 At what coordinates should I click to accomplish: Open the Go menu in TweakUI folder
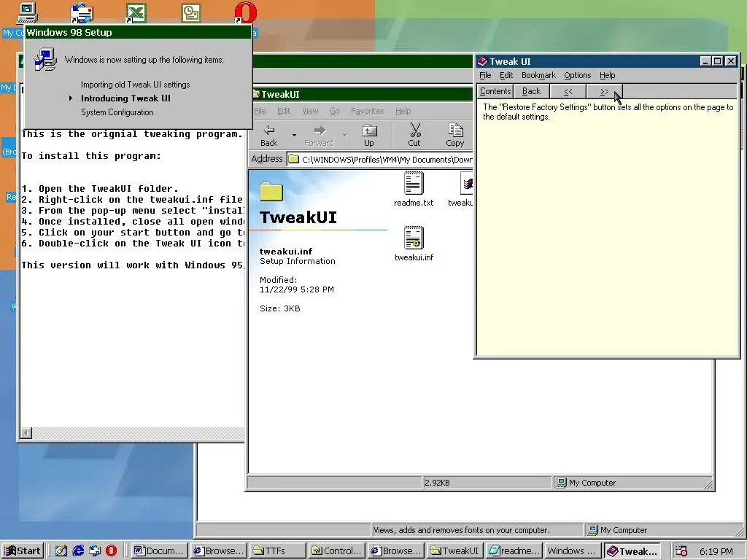pos(334,111)
